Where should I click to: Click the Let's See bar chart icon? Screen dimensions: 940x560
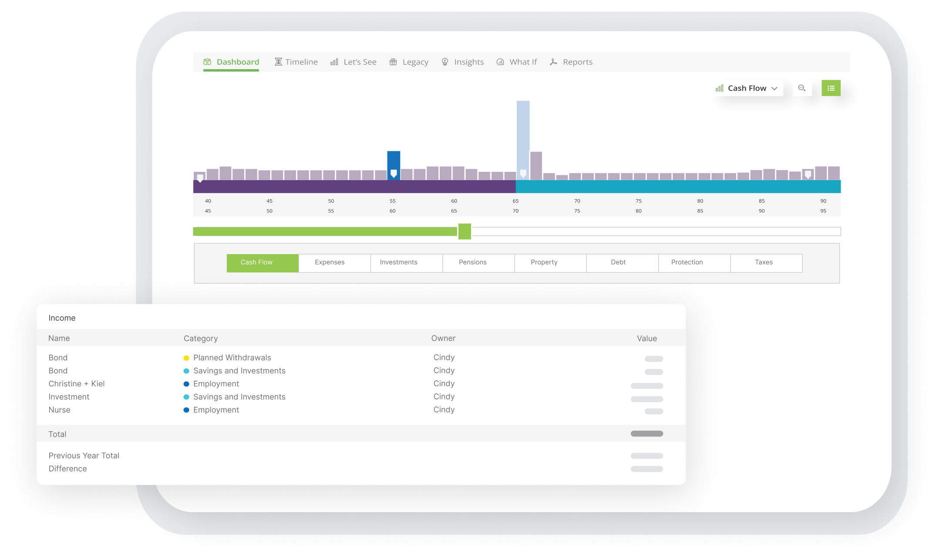coord(334,62)
